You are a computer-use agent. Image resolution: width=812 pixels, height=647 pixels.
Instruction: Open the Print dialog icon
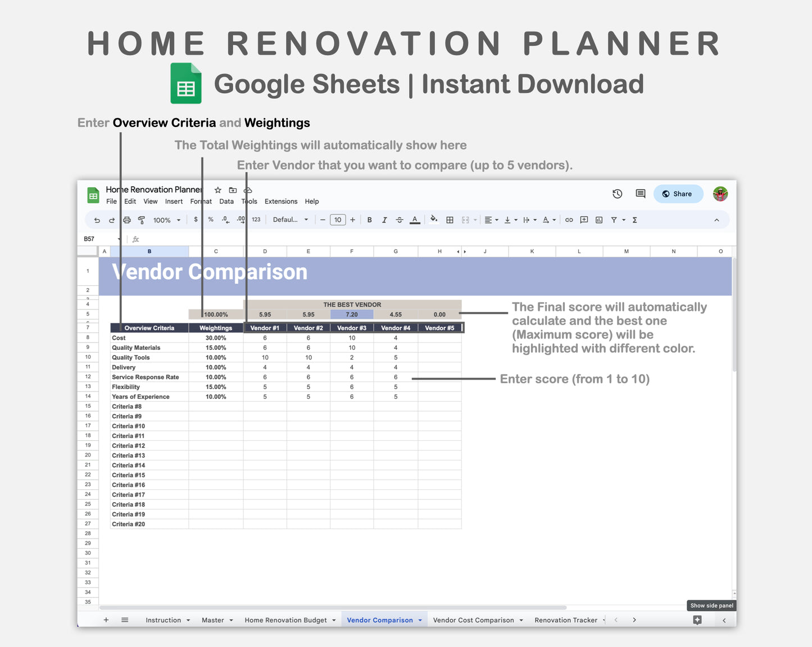pos(126,220)
